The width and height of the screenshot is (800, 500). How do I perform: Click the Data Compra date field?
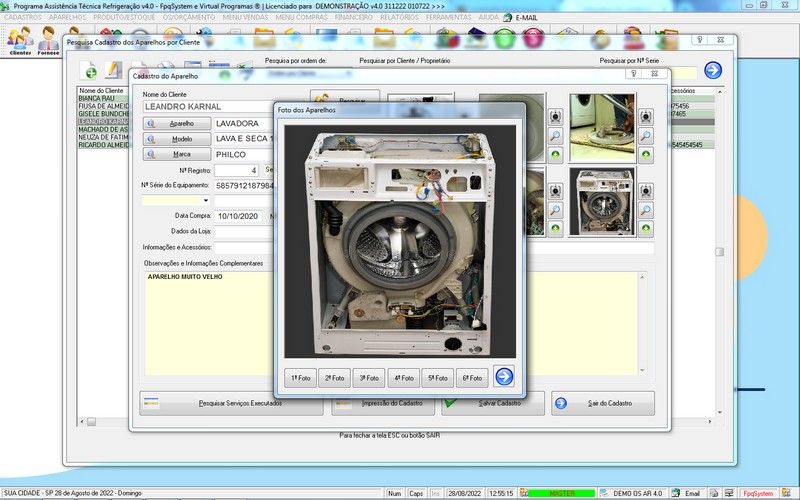[238, 216]
